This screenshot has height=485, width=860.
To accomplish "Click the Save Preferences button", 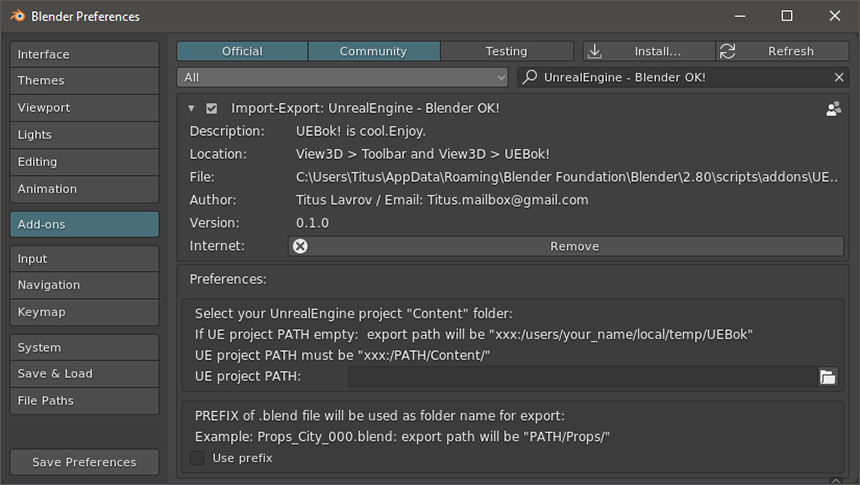I will (x=84, y=462).
